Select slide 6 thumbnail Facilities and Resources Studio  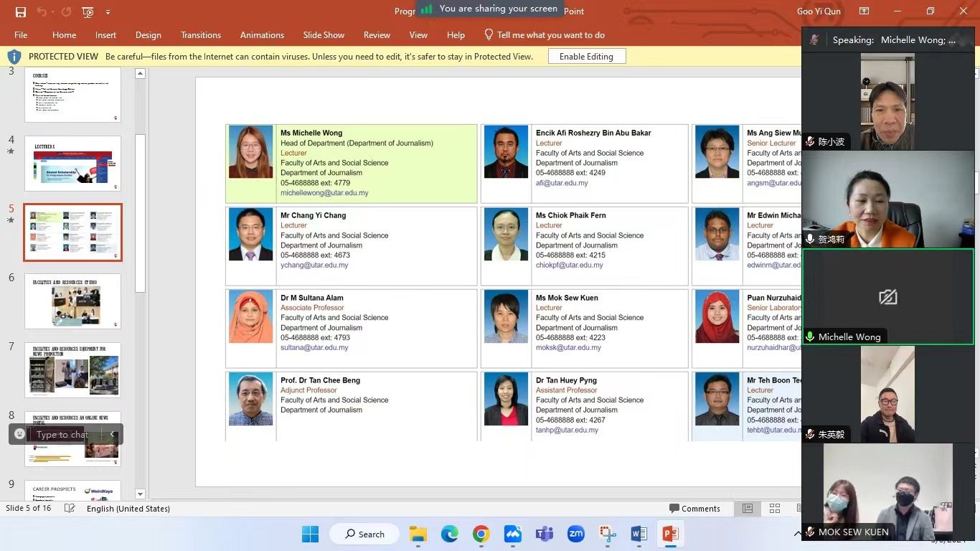tap(72, 301)
